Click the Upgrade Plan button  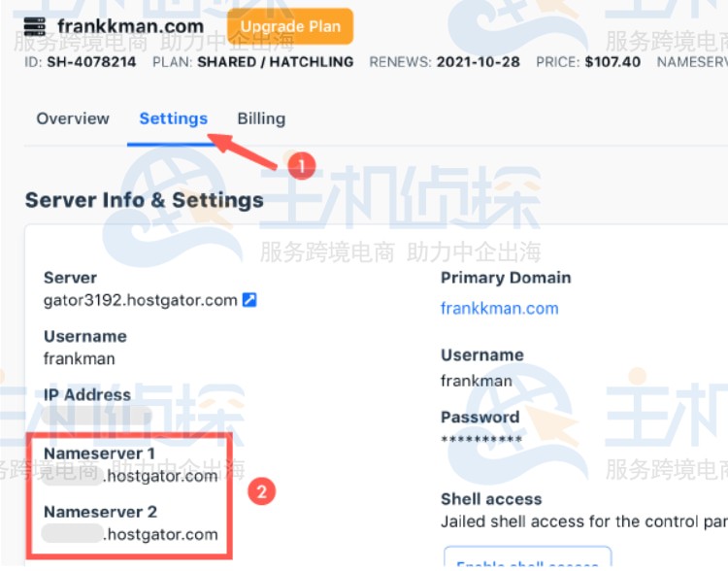tap(290, 26)
